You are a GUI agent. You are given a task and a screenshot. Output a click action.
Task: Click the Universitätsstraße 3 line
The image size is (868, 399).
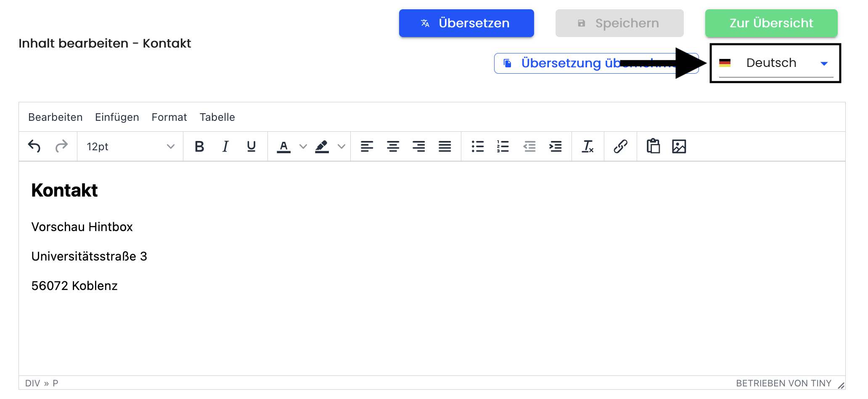pyautogui.click(x=89, y=256)
